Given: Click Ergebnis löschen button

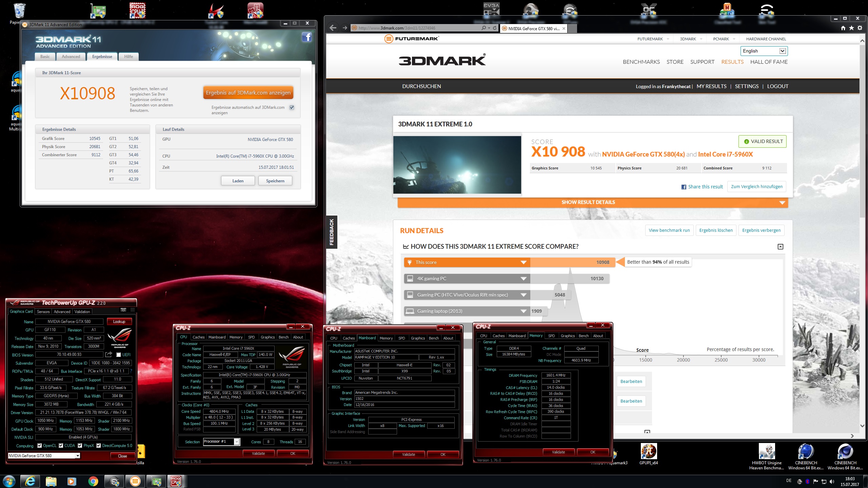Looking at the screenshot, I should [716, 230].
